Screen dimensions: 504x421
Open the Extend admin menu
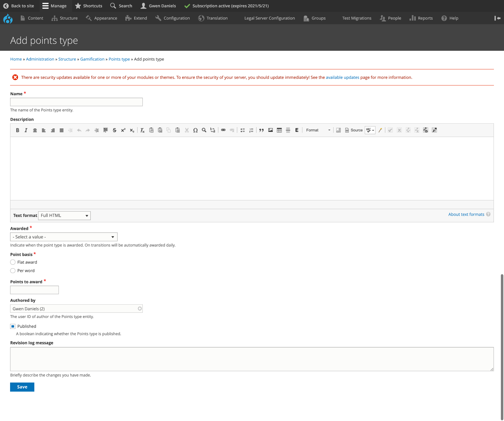(136, 18)
